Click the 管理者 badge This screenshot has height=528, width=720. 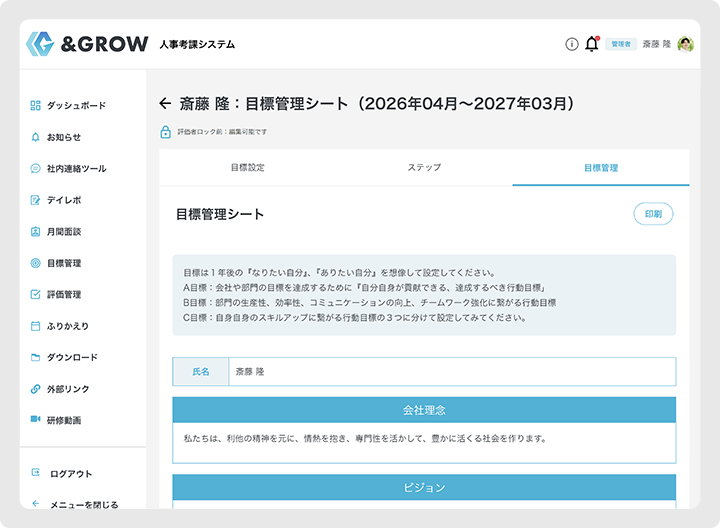[x=621, y=44]
